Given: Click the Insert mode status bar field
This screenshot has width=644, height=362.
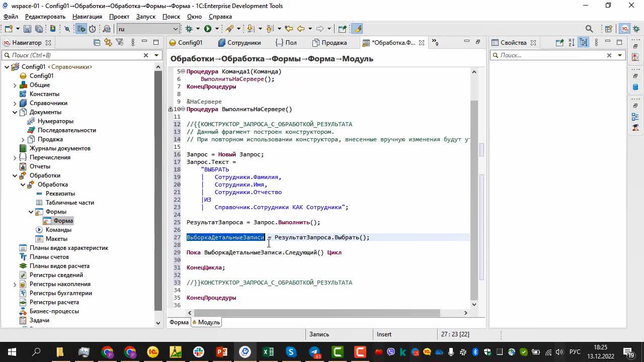Looking at the screenshot, I should [384, 334].
